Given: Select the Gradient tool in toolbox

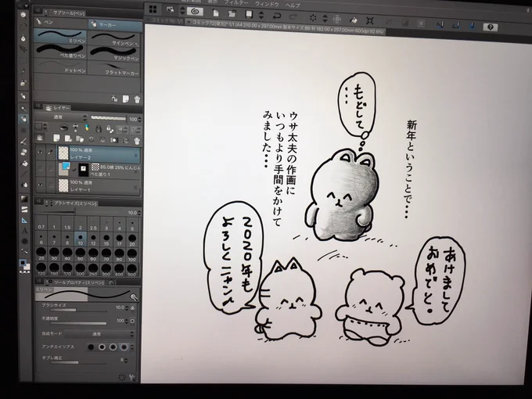Looking at the screenshot, I should coord(24,199).
